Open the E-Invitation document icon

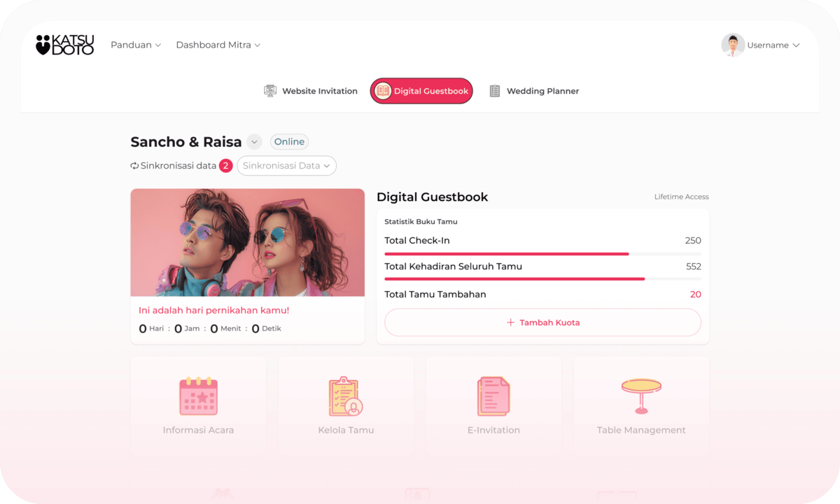pos(493,396)
